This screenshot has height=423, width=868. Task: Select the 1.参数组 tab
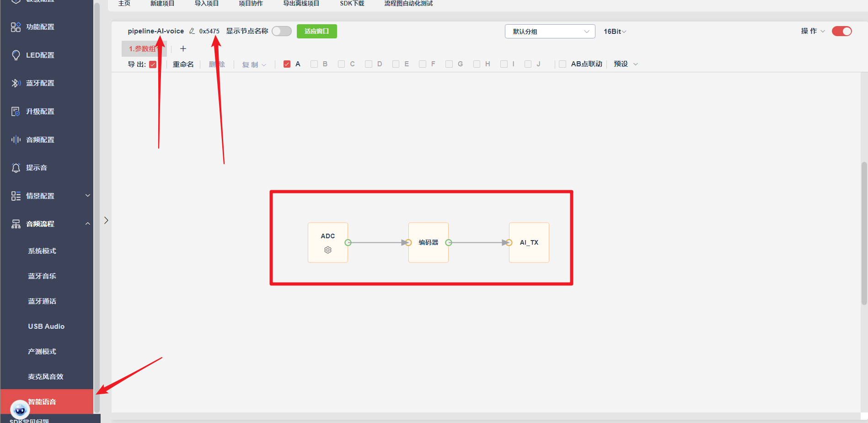click(x=144, y=48)
